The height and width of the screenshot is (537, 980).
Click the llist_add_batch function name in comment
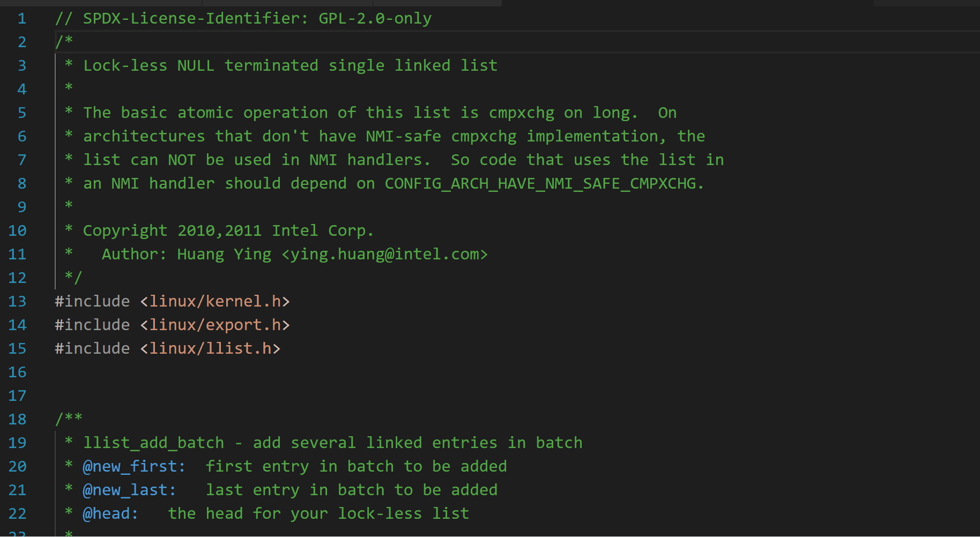pyautogui.click(x=153, y=443)
